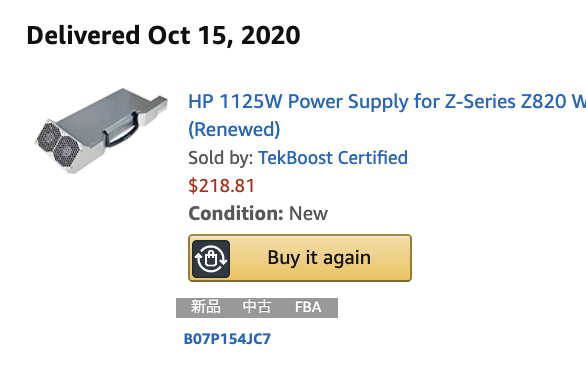Click the Z-Series Z820 part of the title
586x368 pixels.
[506, 101]
